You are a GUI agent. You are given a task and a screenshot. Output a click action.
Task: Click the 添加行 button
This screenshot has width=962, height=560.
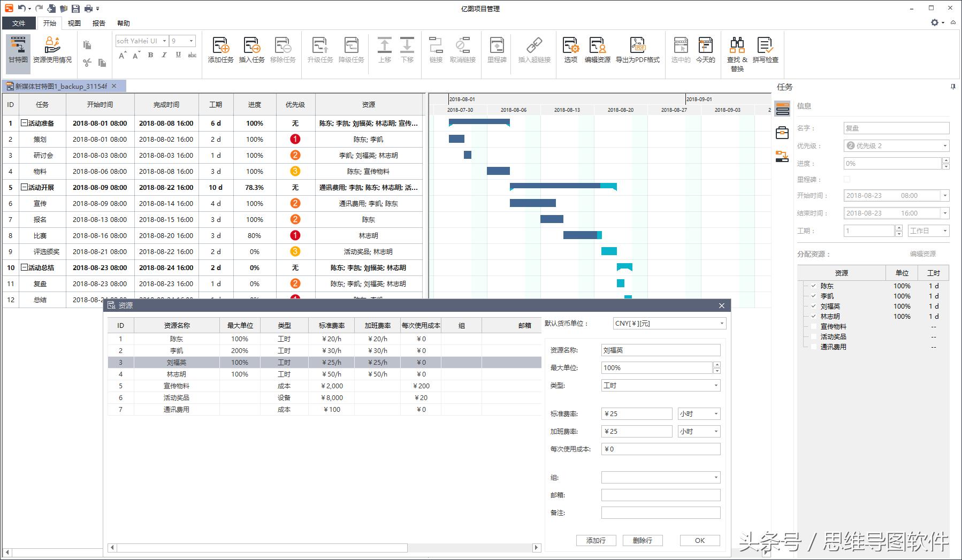(x=596, y=541)
